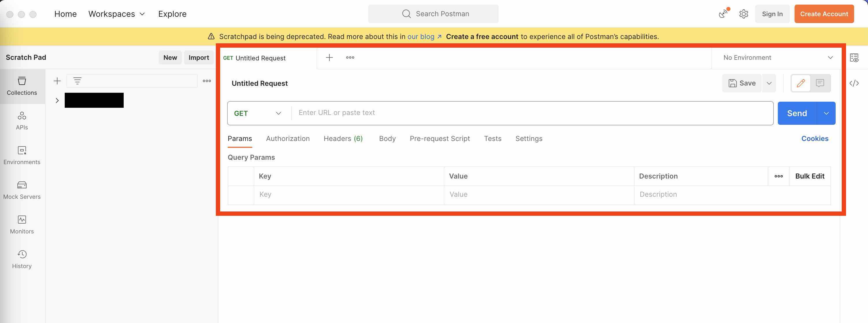Click the Search Postman field
Viewport: 868px width, 323px height.
tap(433, 14)
